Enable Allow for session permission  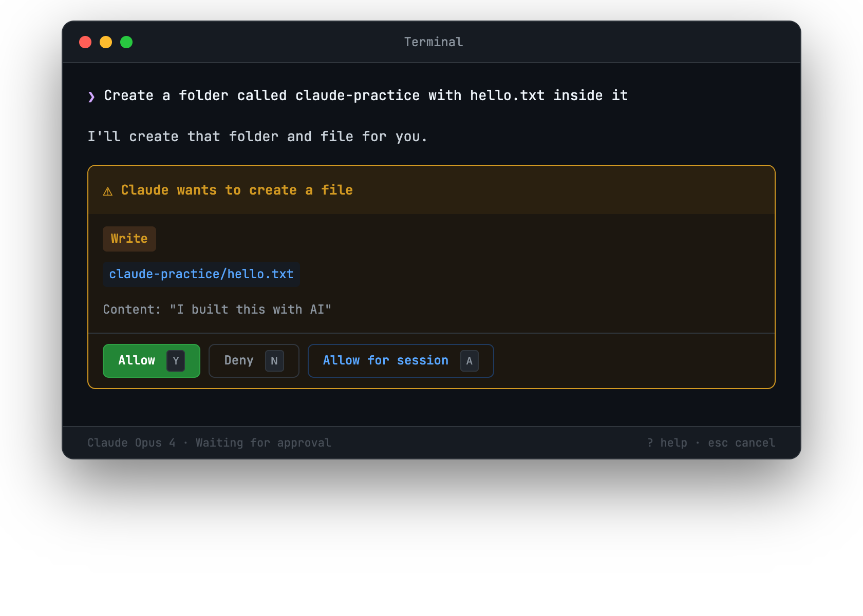click(x=401, y=360)
